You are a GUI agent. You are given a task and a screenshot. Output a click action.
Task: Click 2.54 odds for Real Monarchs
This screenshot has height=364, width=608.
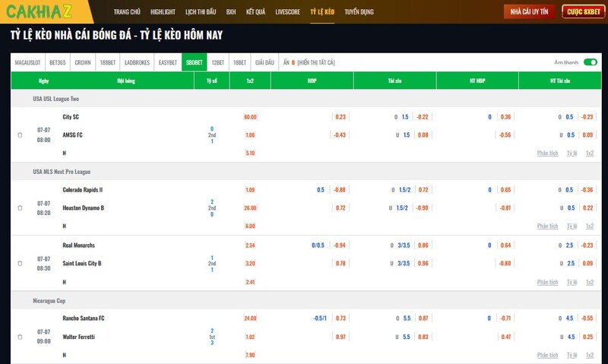[x=250, y=245]
